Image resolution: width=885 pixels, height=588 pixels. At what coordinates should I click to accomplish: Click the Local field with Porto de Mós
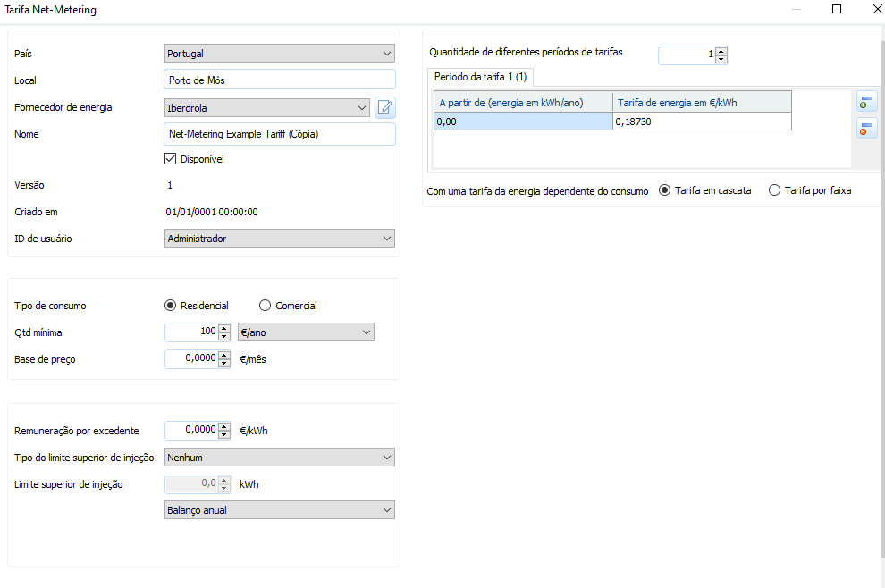pos(280,80)
